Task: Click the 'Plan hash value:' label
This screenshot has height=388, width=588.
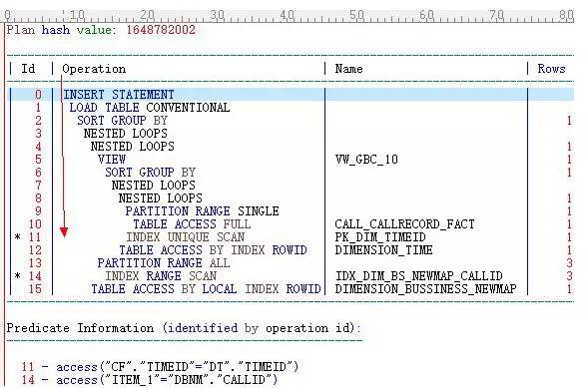Action: pyautogui.click(x=61, y=30)
